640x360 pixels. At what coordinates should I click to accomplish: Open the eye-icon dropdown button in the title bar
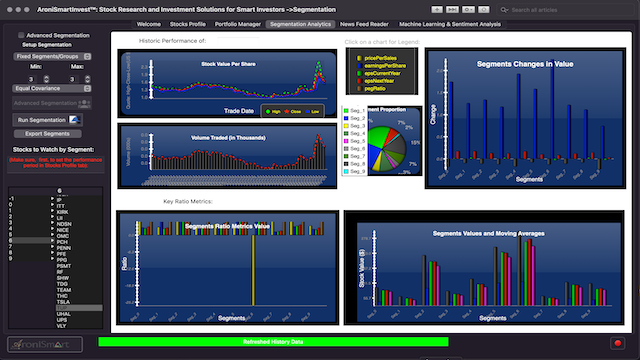click(x=468, y=9)
